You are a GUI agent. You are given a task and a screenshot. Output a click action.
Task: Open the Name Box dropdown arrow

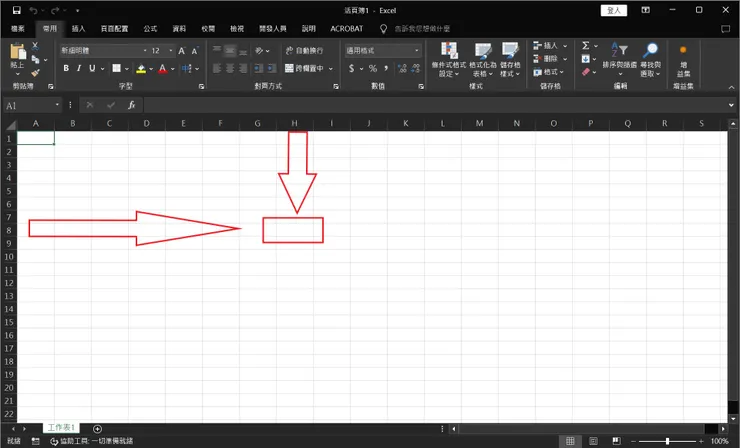click(x=57, y=105)
